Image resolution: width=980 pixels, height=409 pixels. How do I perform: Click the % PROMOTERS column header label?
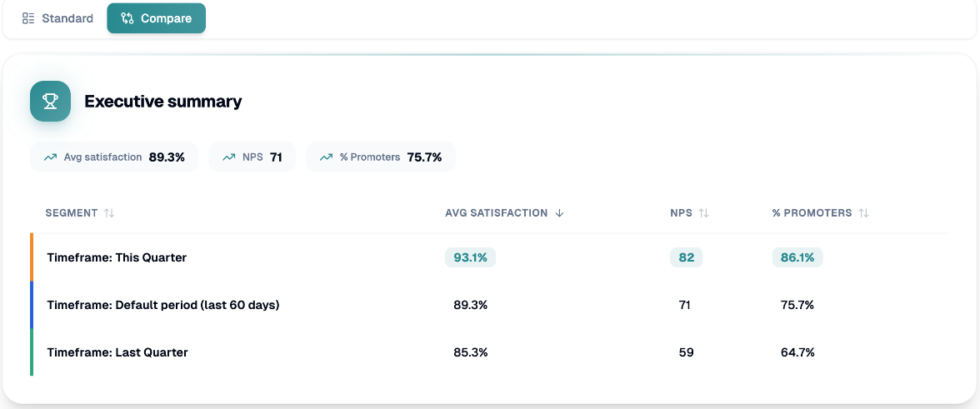click(x=812, y=213)
